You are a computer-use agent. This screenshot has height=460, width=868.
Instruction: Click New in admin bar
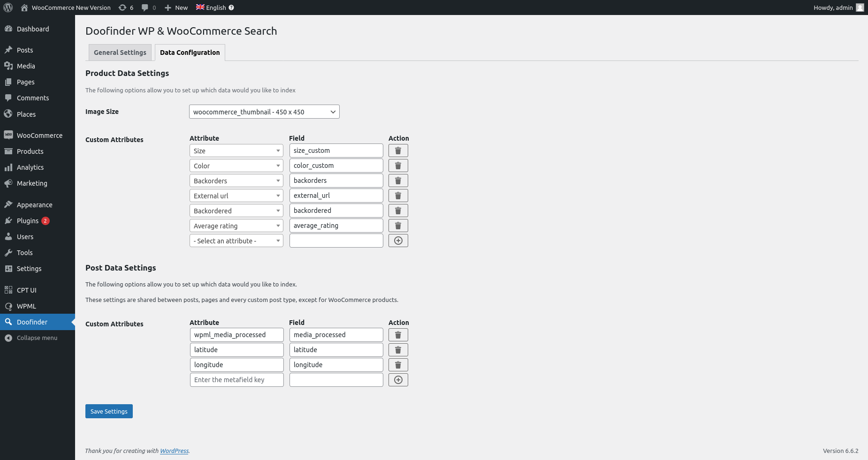pos(176,8)
